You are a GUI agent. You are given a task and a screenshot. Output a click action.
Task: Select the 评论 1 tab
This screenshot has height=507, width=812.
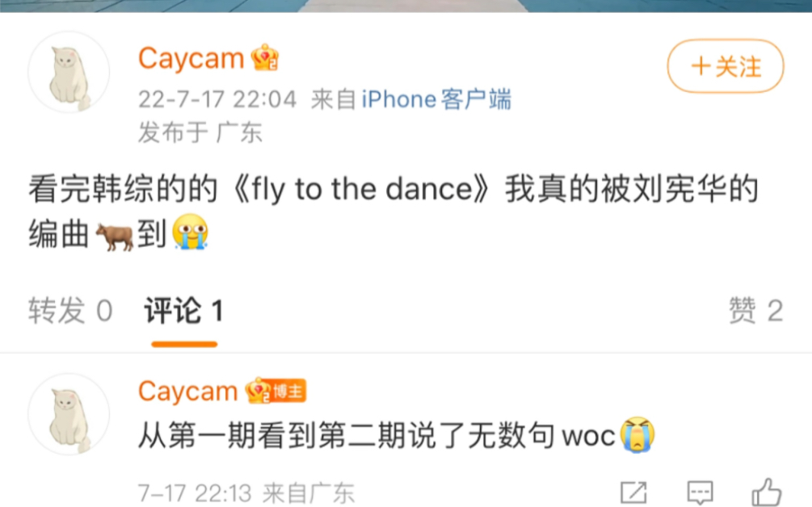coord(184,310)
